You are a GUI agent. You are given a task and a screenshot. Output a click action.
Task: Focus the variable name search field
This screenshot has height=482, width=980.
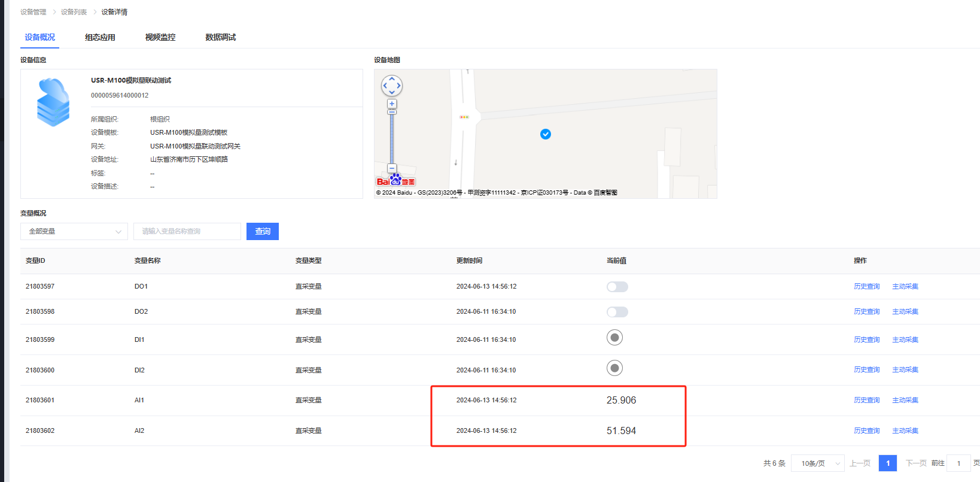coord(187,232)
